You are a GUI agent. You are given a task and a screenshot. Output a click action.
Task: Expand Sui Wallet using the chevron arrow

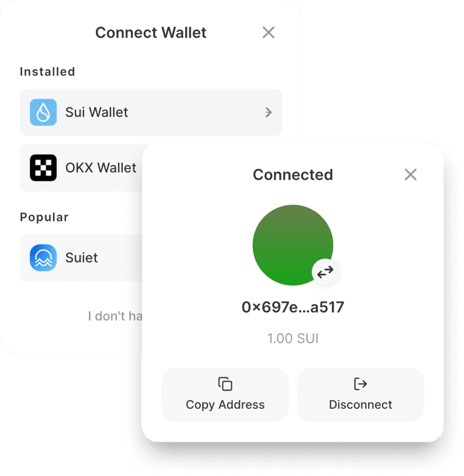[268, 112]
